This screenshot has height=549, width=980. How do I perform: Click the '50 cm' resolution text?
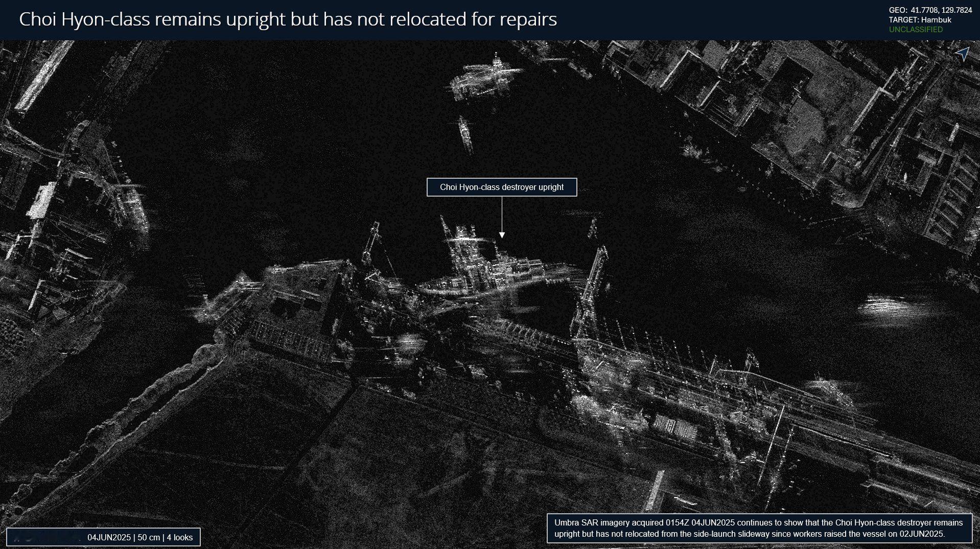coord(149,537)
